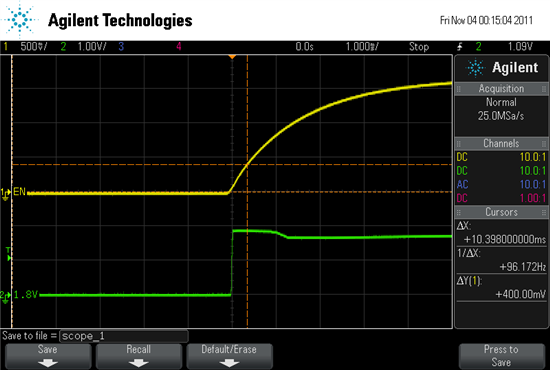
Task: Select channel 2 green DC 10.0:1 row
Action: 501,171
